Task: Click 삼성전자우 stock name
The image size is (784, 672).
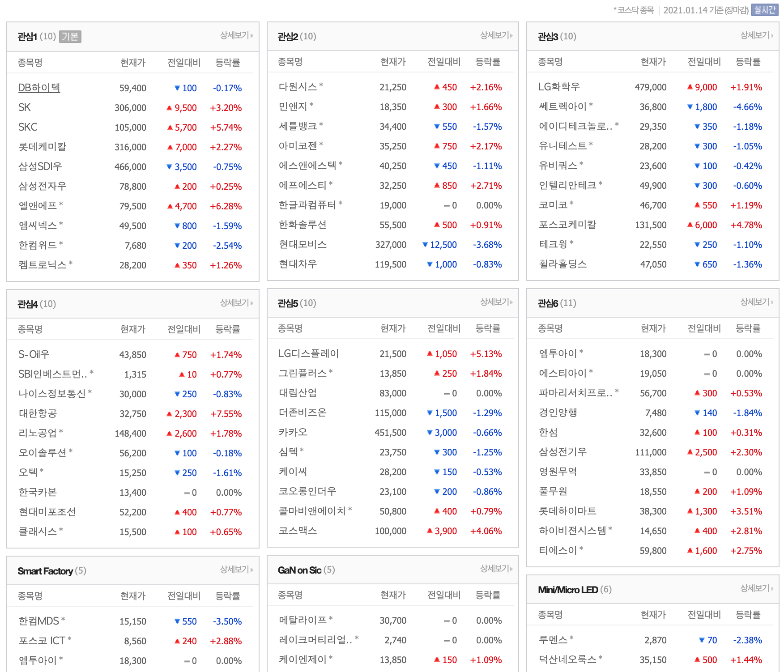Action: pyautogui.click(x=43, y=186)
